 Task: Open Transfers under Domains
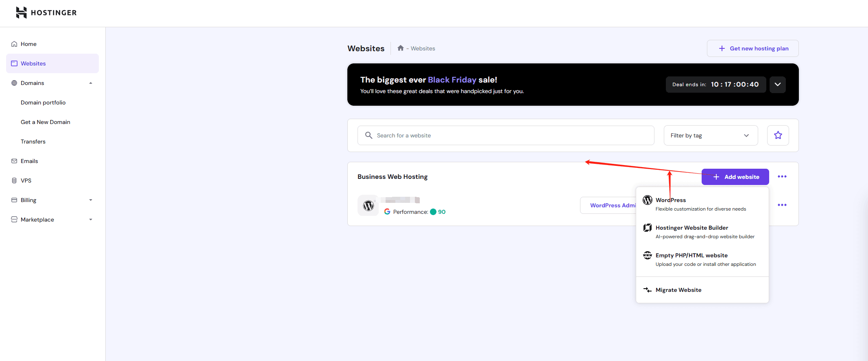pyautogui.click(x=33, y=141)
